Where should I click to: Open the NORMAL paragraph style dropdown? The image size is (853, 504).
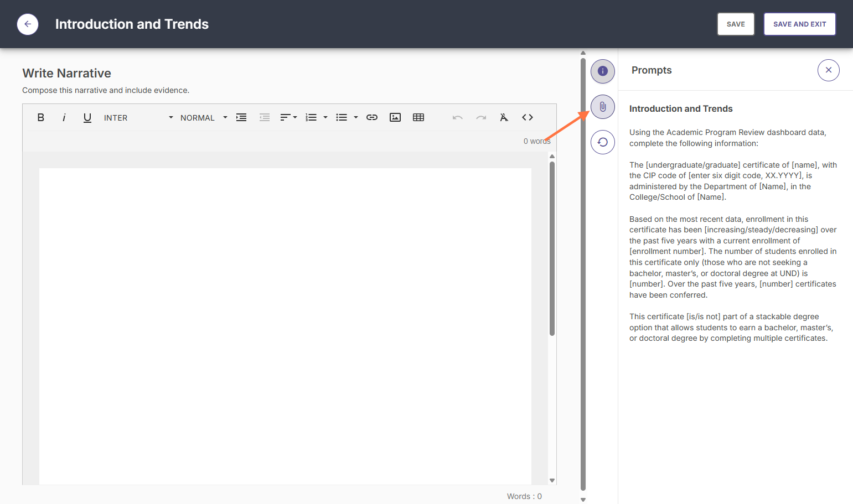coord(204,118)
